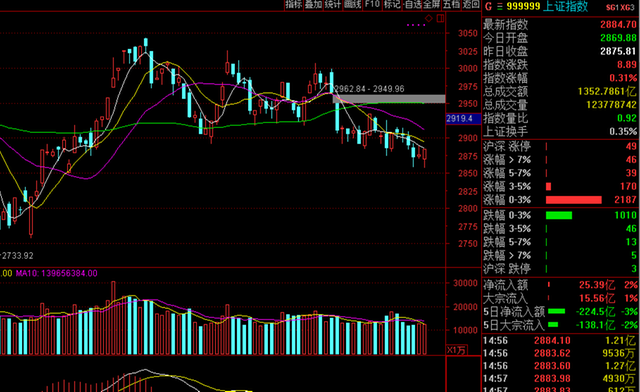This screenshot has width=640, height=392.
Task: Click the red G icon beside the stock code
Action: click(x=488, y=7)
